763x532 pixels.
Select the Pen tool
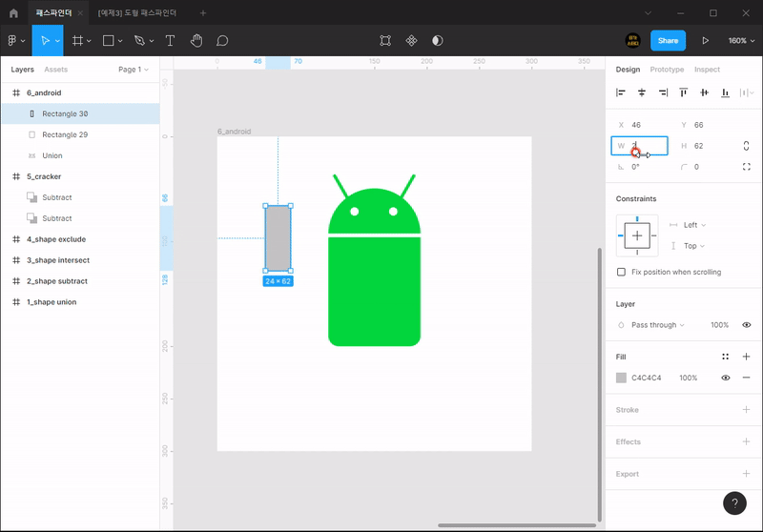coord(139,41)
